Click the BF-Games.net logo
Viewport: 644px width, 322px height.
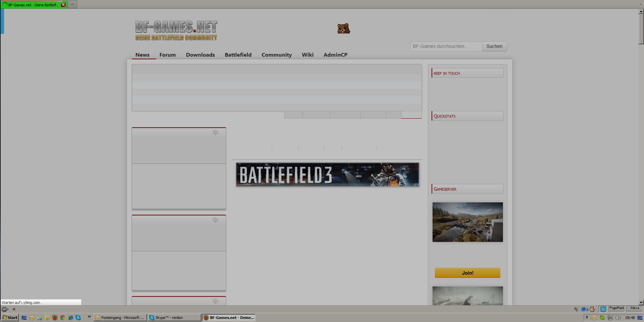tap(176, 30)
